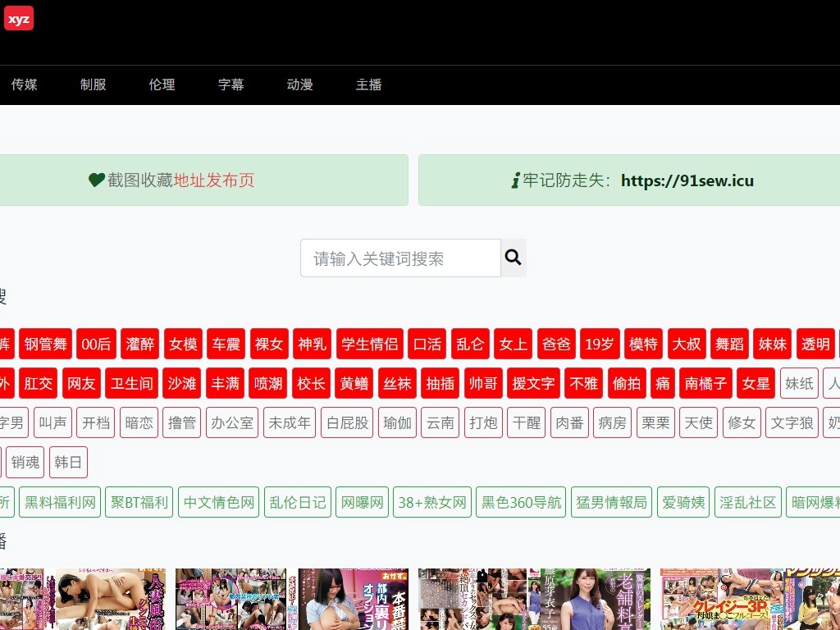Viewport: 840px width, 630px height.
Task: Select the 天使 tag
Action: [x=698, y=422]
